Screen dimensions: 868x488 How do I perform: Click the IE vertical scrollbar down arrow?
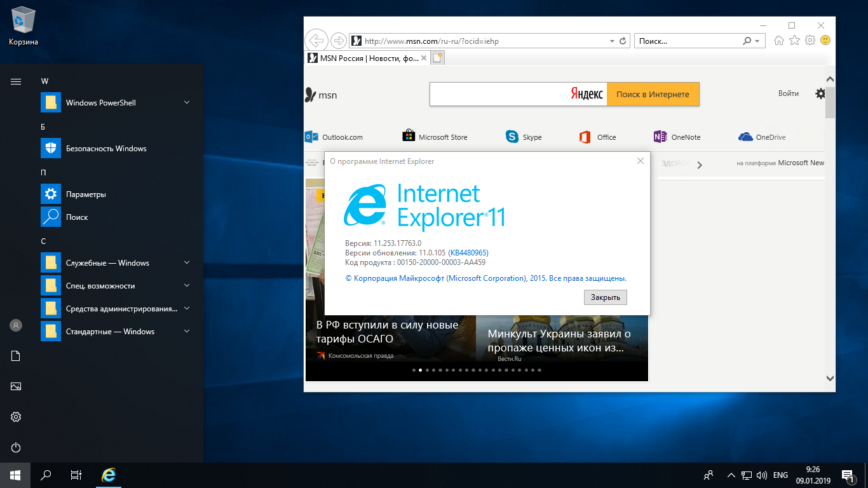click(830, 377)
